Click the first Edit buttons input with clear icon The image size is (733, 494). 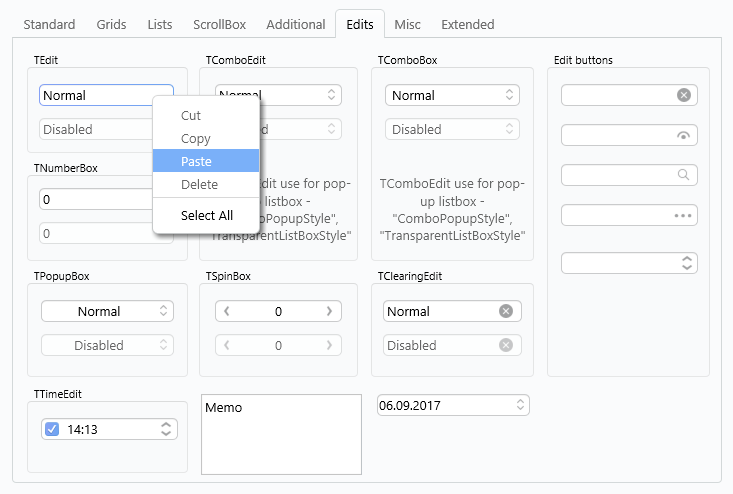point(629,95)
